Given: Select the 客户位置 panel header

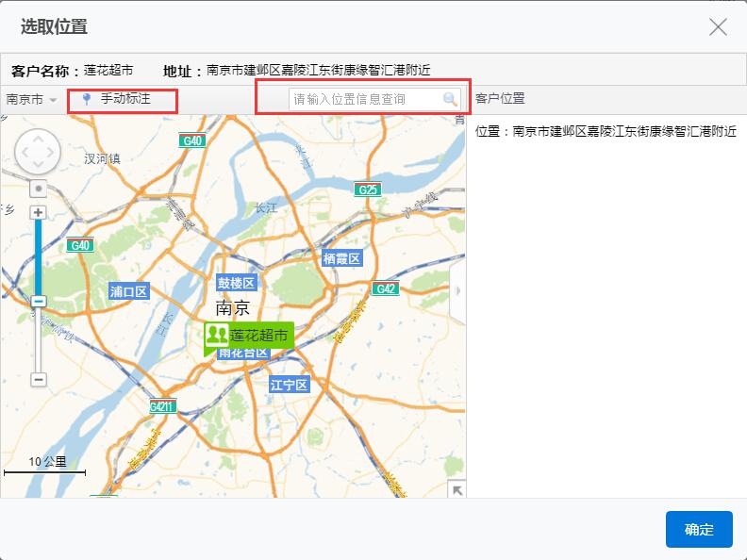Looking at the screenshot, I should pos(500,99).
